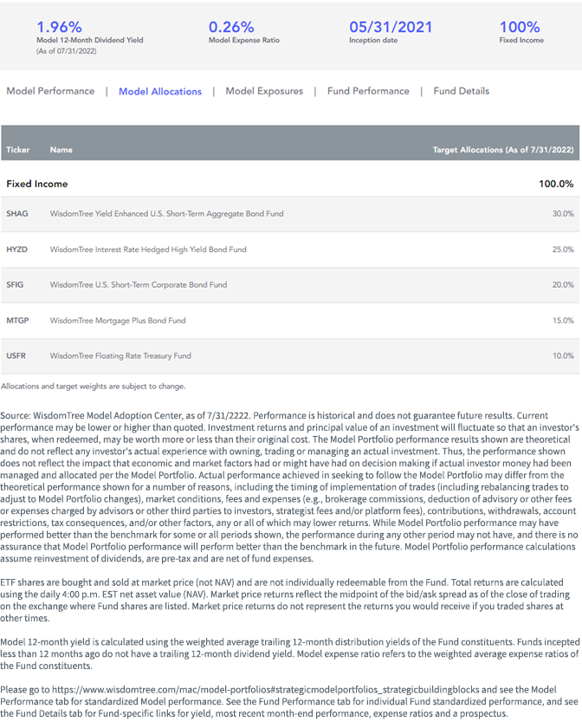Click WisdomTree Interest Rate Hedged High Yield fund
This screenshot has width=582, height=728.
tap(148, 250)
